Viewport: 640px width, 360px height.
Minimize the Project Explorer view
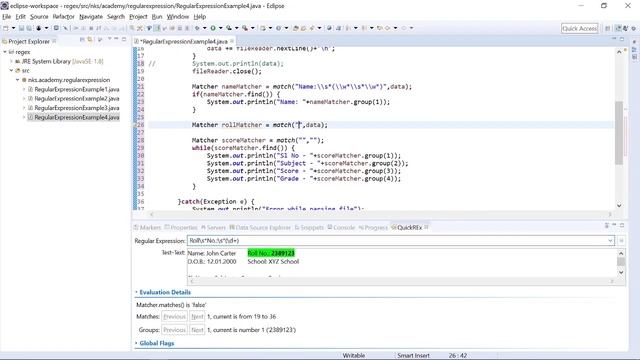[116, 39]
